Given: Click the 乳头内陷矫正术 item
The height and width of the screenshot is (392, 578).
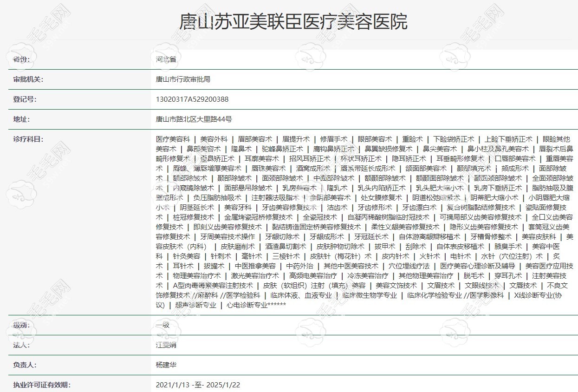Looking at the screenshot, I should 382,188.
